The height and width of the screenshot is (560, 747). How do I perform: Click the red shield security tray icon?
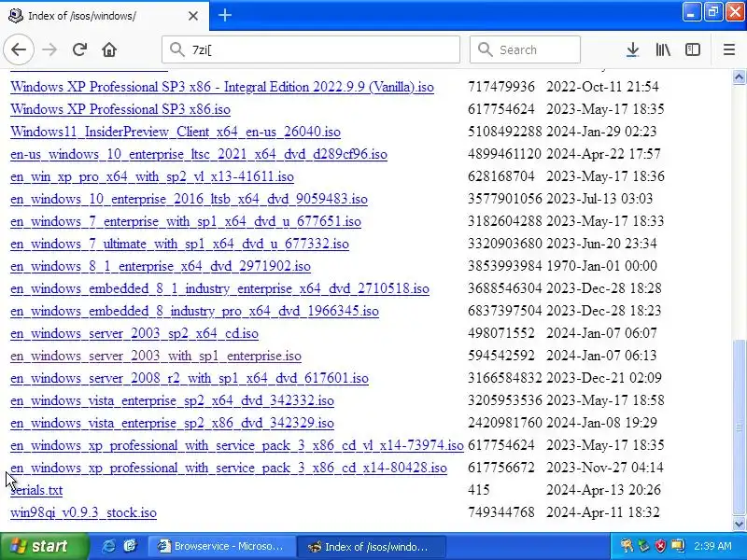tap(660, 546)
